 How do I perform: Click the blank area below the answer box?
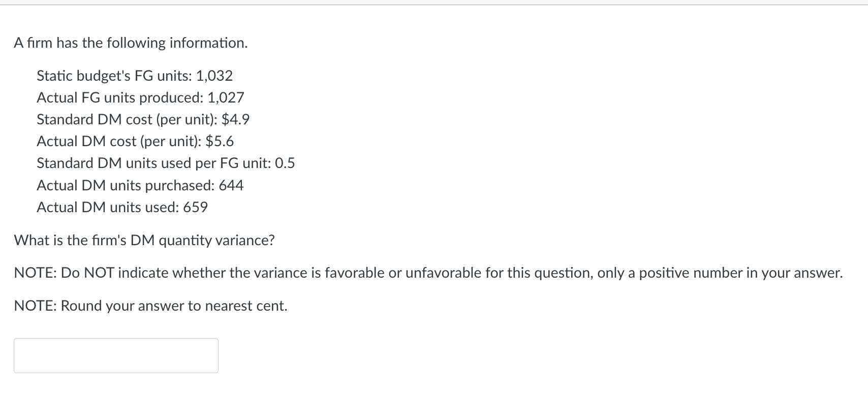tap(116, 388)
